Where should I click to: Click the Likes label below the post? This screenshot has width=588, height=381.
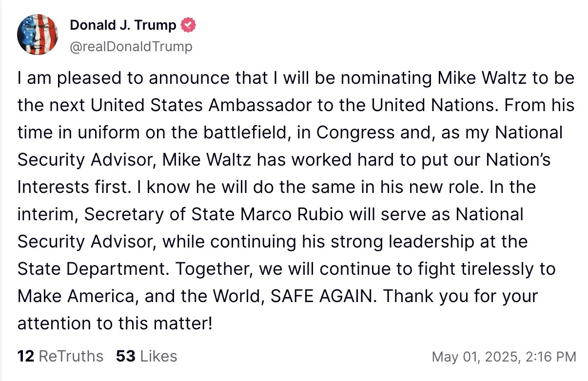click(x=158, y=356)
